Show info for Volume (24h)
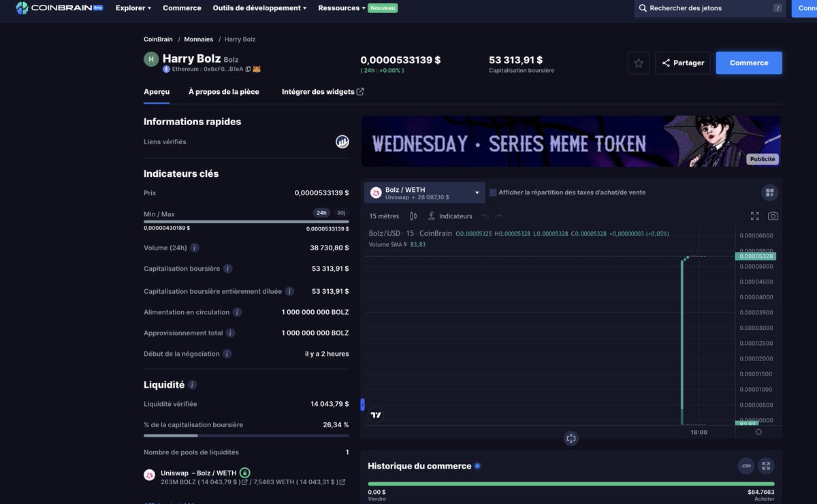 pyautogui.click(x=195, y=248)
